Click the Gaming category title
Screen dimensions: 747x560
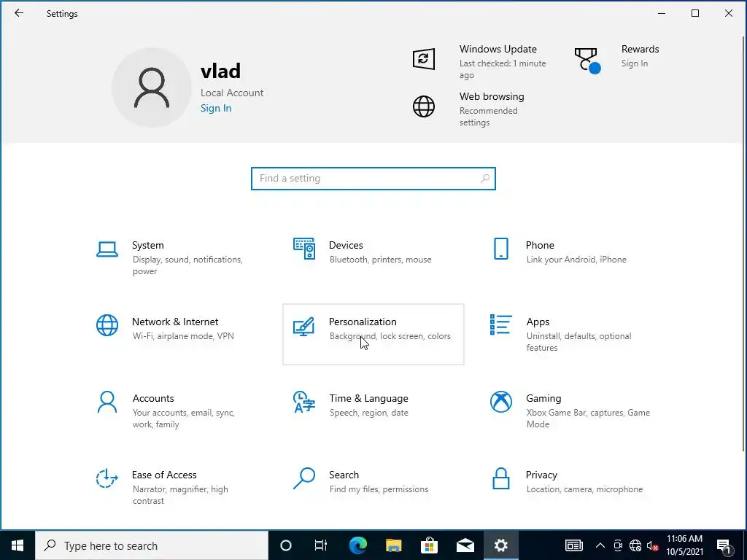tap(543, 399)
